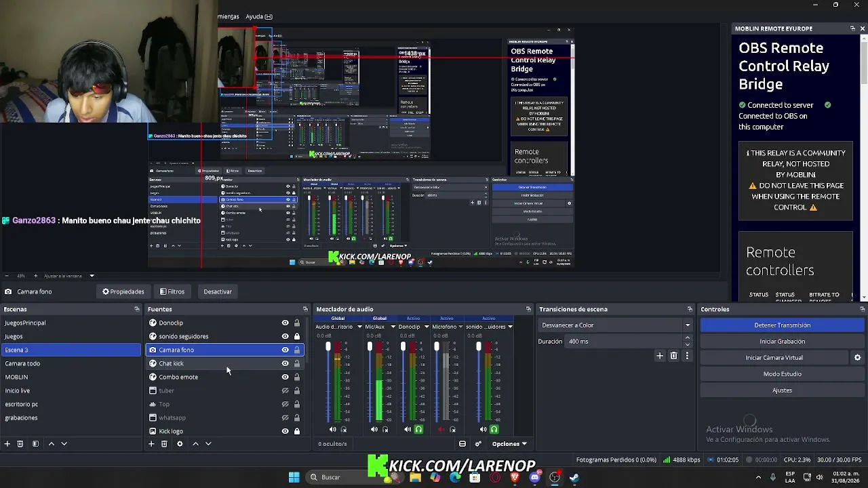Hide the sonido seguidores source
Viewport: 868px width, 488px height.
(285, 336)
